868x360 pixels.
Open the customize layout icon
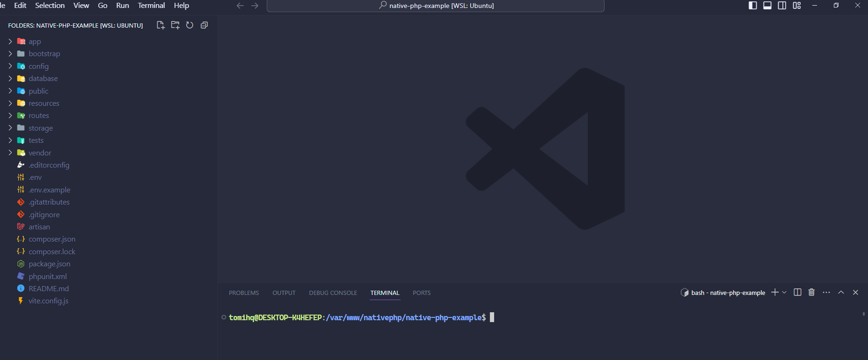click(797, 6)
